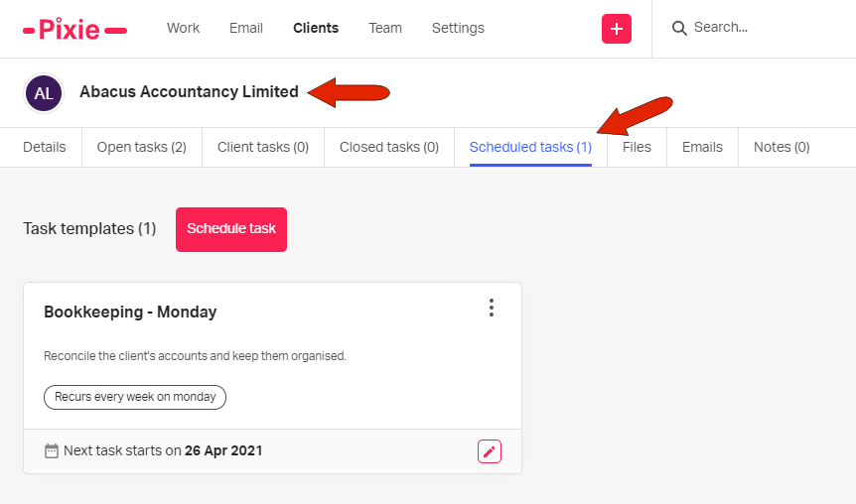Click the pencil edit icon on task card
The height and width of the screenshot is (504, 856).
pos(489,451)
